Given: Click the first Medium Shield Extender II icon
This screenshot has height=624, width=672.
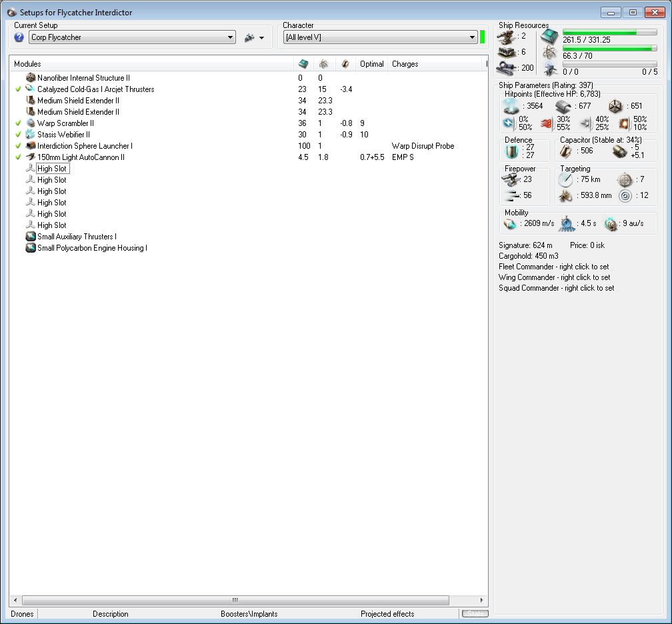Looking at the screenshot, I should (31, 100).
